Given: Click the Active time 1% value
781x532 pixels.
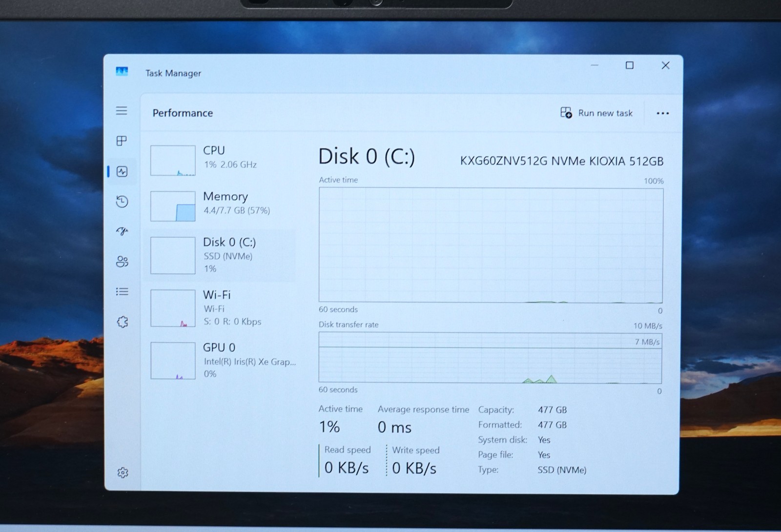Looking at the screenshot, I should pos(329,427).
